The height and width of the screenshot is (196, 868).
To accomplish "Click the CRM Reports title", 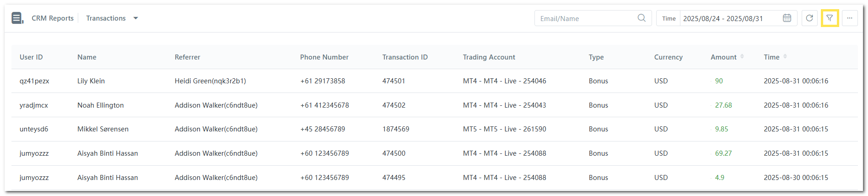I will tap(53, 18).
